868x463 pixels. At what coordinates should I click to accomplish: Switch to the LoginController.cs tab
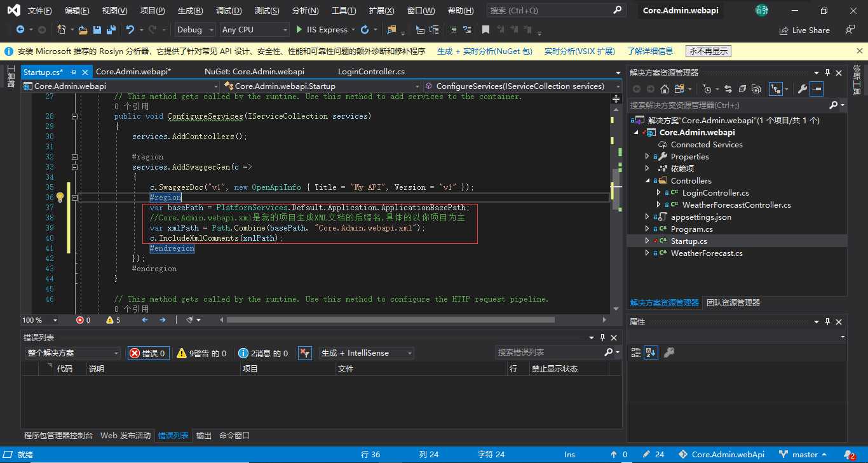[371, 72]
